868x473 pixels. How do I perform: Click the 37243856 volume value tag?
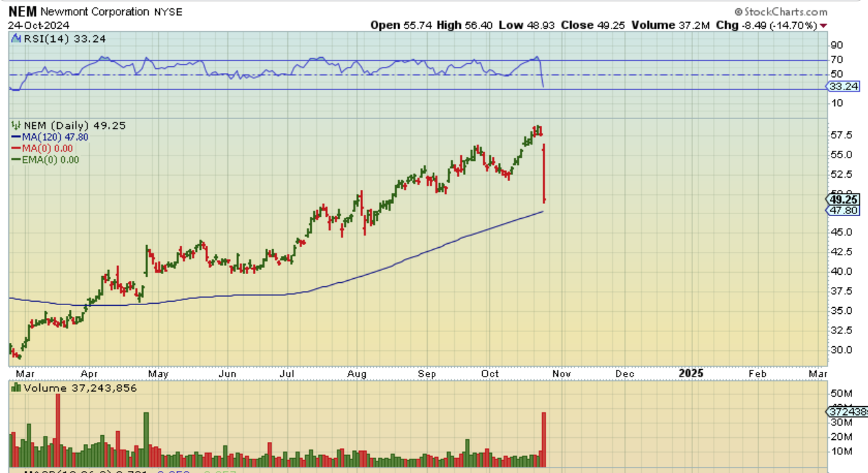pos(847,412)
